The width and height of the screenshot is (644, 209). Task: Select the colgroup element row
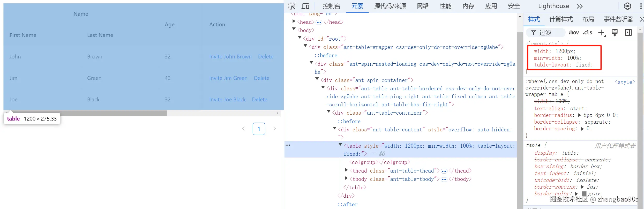click(379, 162)
